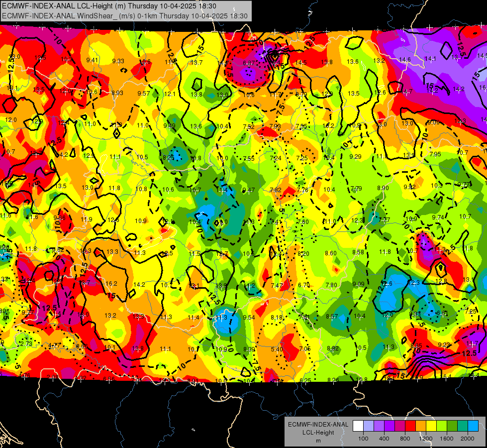487x448 pixels.
Task: Click the LCL-Height title line at top
Action: click(x=109, y=6)
